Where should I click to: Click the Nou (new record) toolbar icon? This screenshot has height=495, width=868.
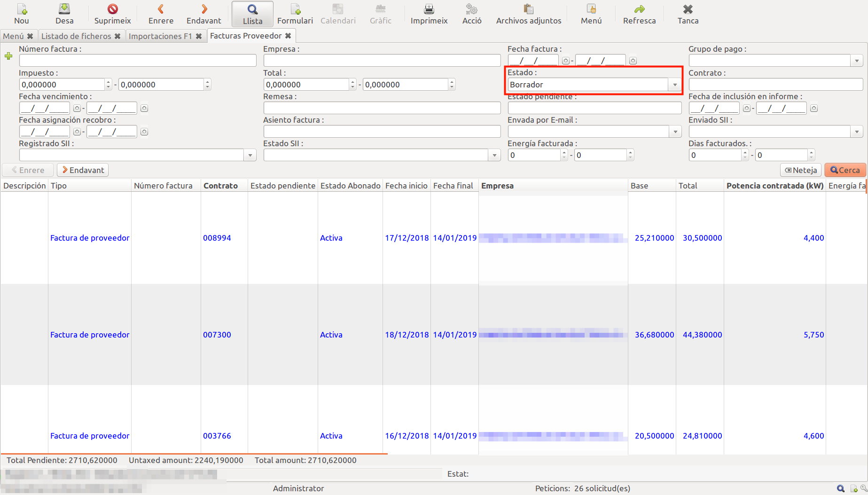[x=22, y=9]
